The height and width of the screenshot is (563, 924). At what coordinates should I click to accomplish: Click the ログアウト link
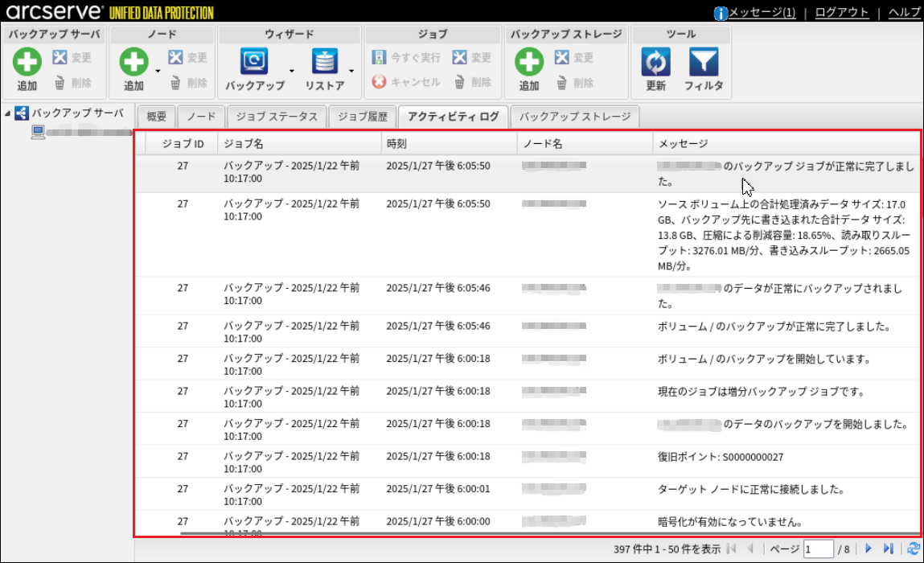coord(841,12)
